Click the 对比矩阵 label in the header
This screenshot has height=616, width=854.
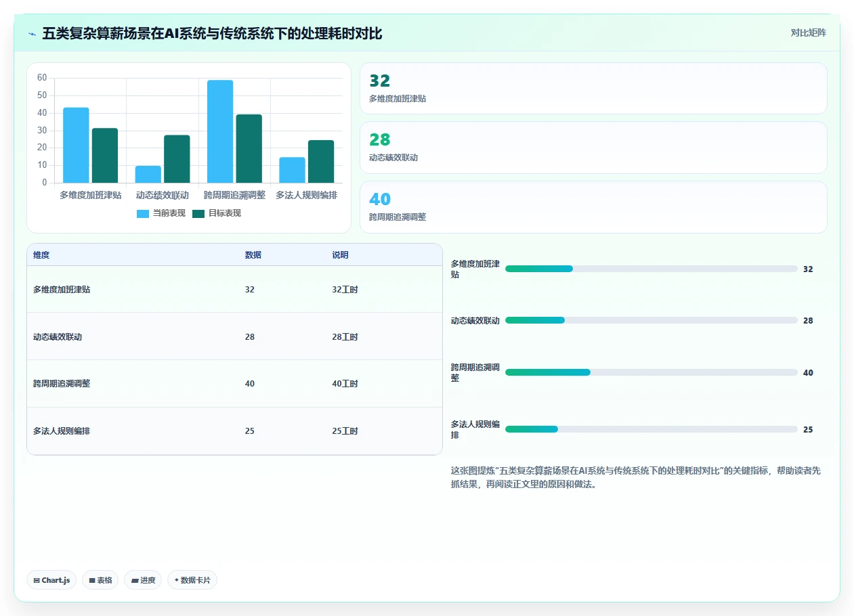(809, 32)
